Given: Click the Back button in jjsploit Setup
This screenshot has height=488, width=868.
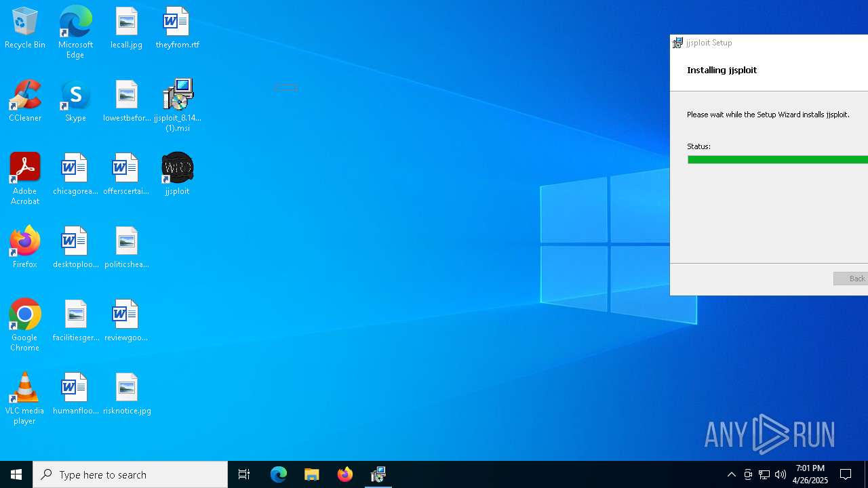Looking at the screenshot, I should click(851, 279).
